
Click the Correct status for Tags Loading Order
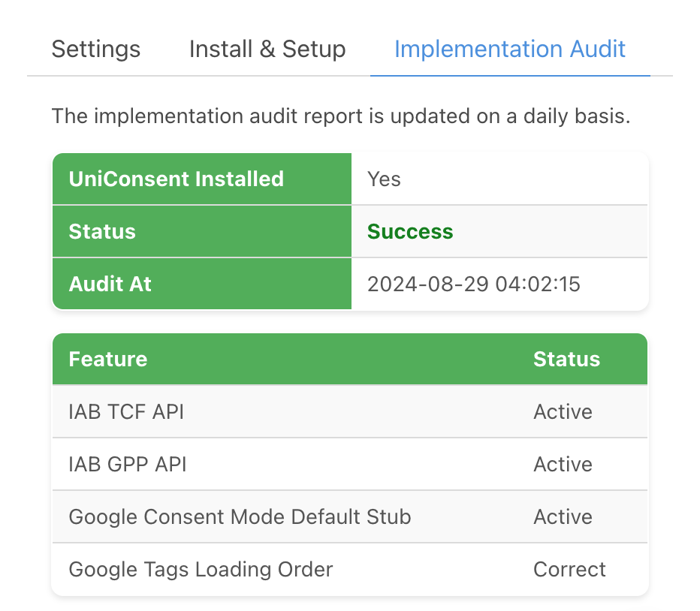tap(569, 569)
